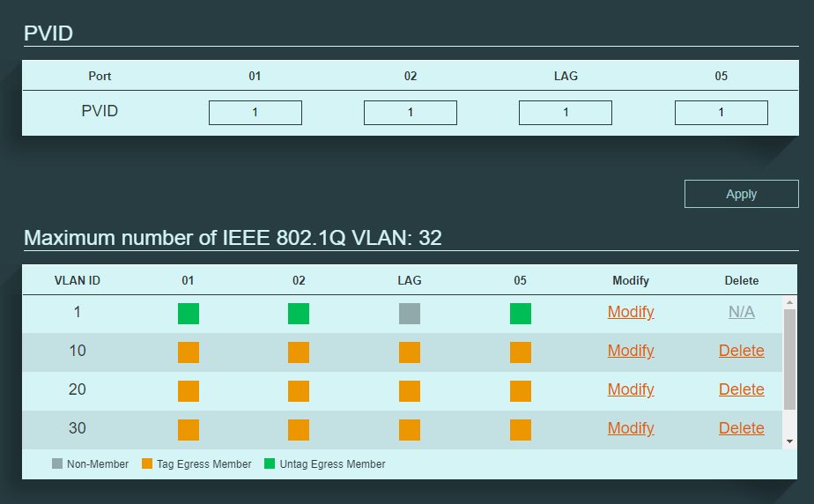Modify VLAN ID 10

pyautogui.click(x=631, y=351)
